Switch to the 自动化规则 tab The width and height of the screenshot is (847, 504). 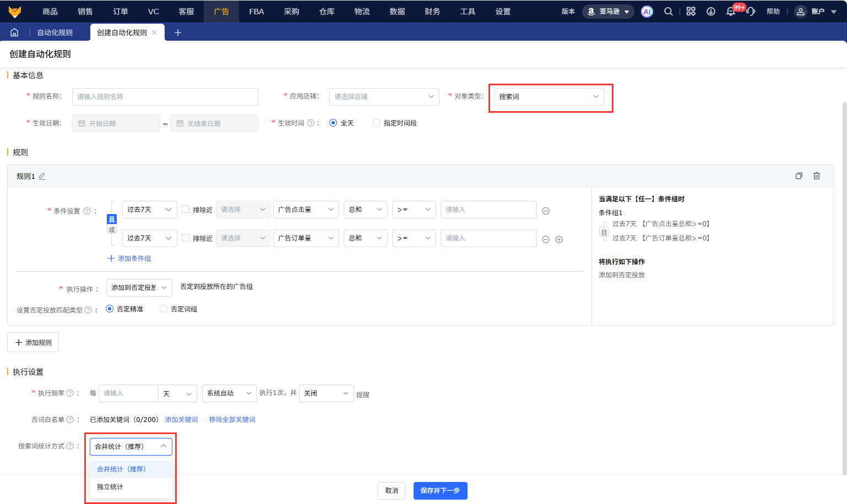(55, 32)
